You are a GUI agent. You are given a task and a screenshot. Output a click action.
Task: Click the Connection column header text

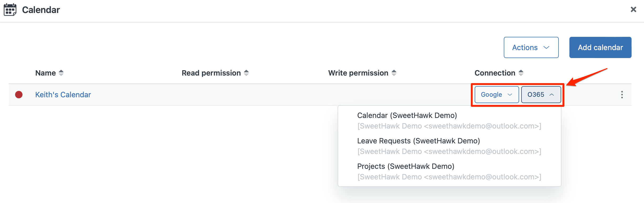point(495,73)
